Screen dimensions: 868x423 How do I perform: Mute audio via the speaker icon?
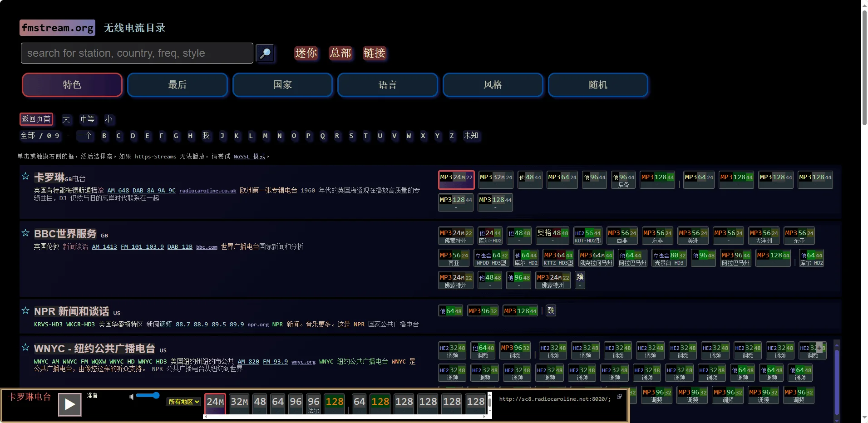click(x=131, y=396)
